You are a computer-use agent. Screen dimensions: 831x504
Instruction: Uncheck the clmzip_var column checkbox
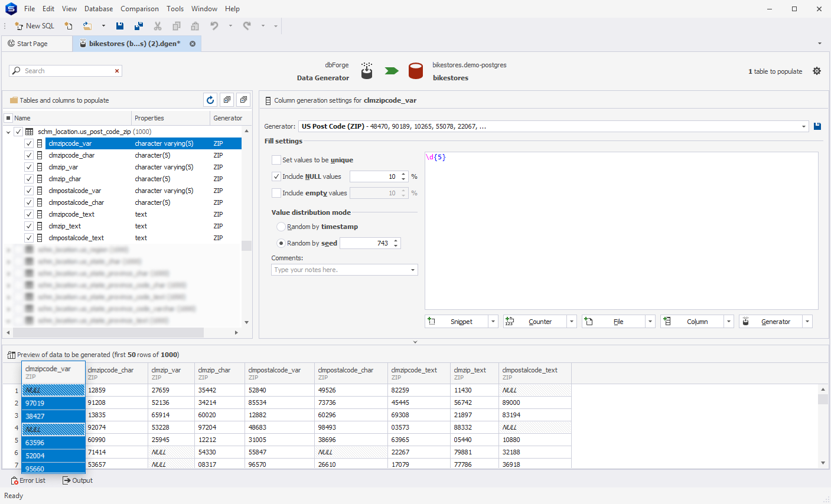[28, 167]
